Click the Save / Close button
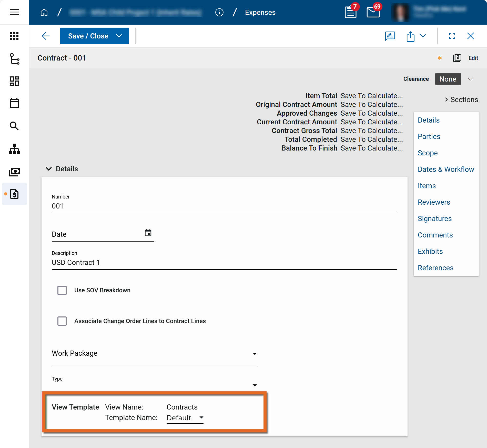The width and height of the screenshot is (487, 448). click(88, 36)
